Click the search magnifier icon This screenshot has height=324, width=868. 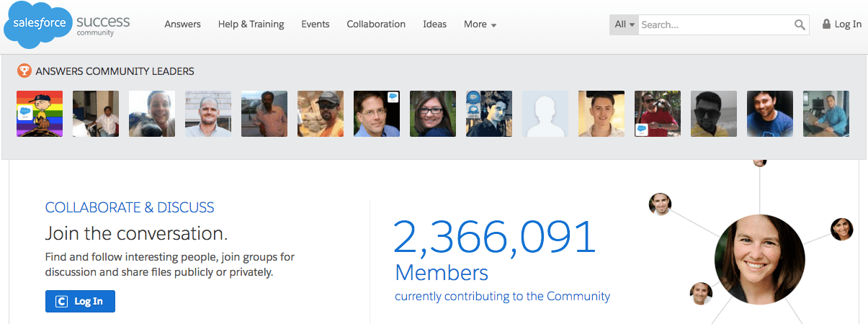pyautogui.click(x=800, y=24)
